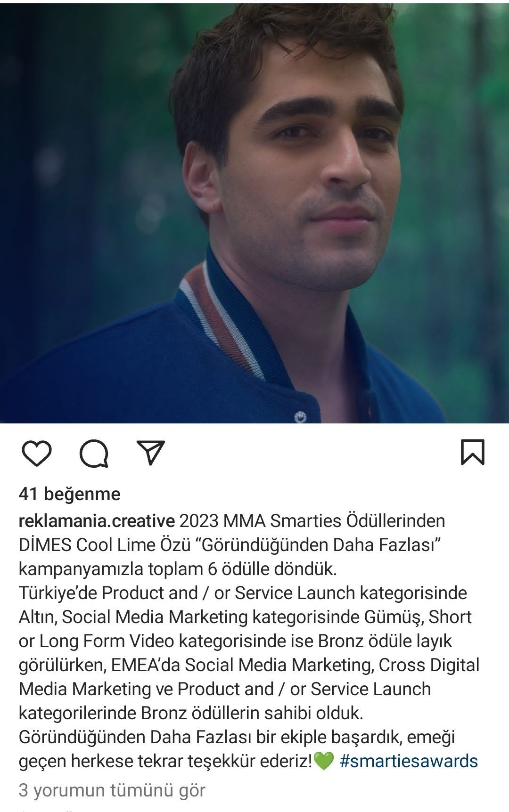Tap the snap button on the blue jacket
509x812 pixels.
click(300, 416)
